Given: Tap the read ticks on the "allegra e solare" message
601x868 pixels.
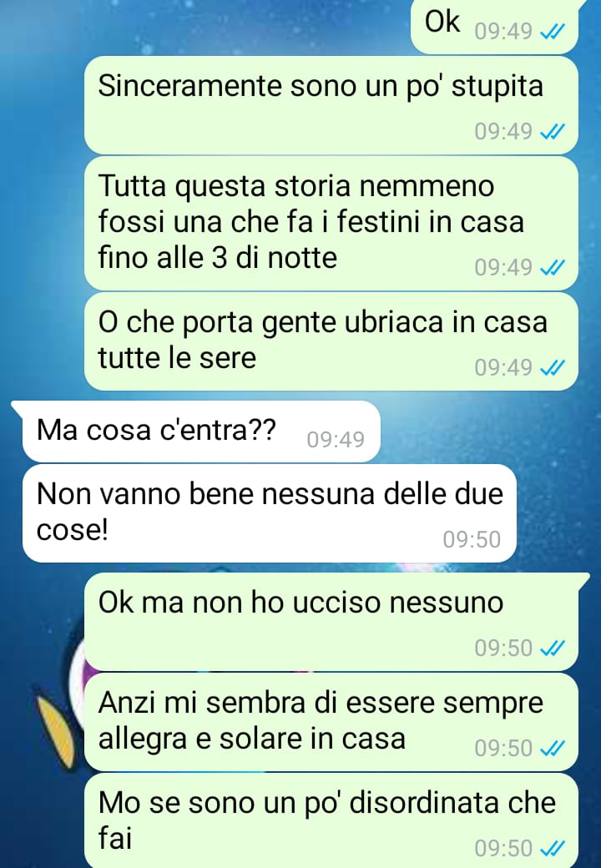Looking at the screenshot, I should (552, 749).
